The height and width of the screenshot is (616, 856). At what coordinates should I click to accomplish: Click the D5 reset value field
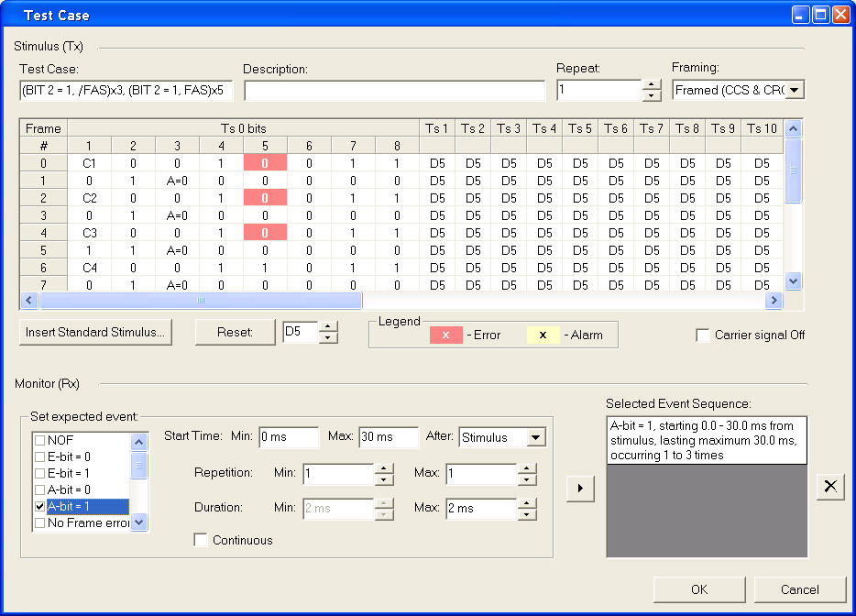[301, 332]
